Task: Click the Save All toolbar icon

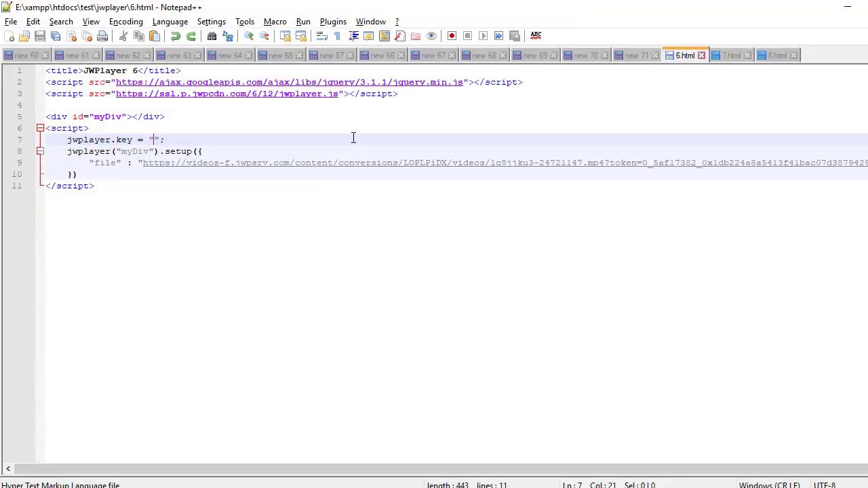Action: (56, 36)
